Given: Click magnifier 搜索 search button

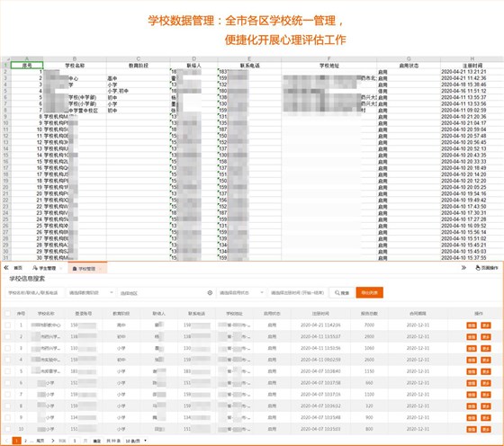Looking at the screenshot, I should tap(342, 292).
